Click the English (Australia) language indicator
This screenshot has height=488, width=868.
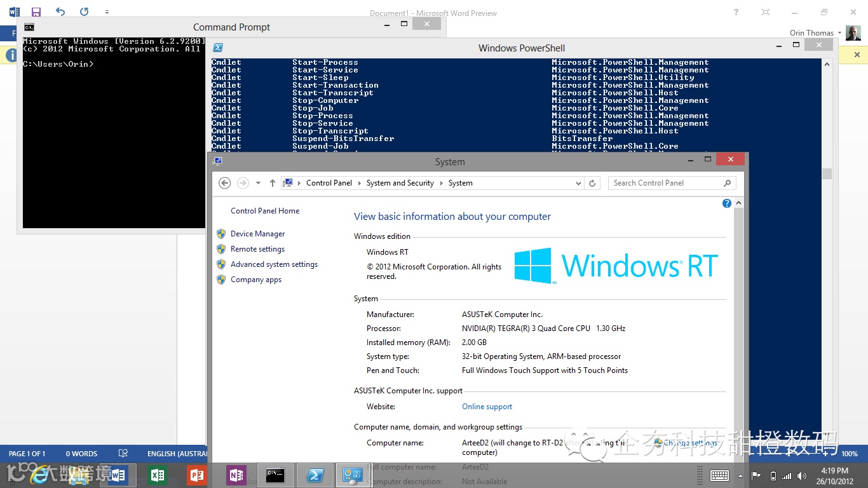tap(177, 454)
